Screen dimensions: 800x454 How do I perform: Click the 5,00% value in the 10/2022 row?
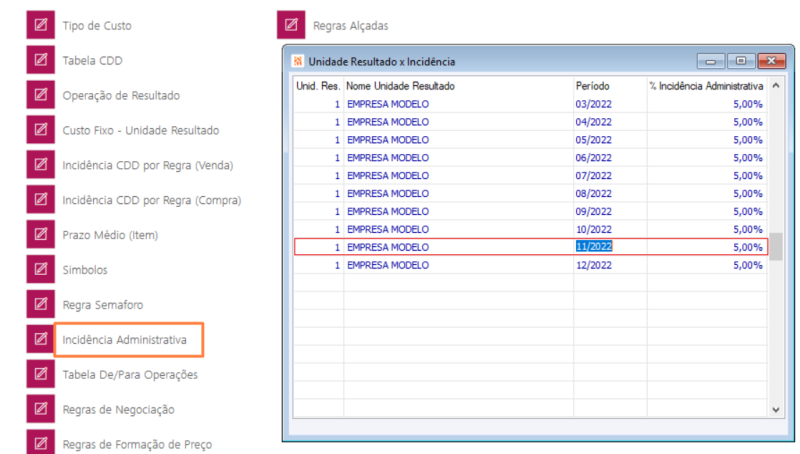(x=748, y=230)
